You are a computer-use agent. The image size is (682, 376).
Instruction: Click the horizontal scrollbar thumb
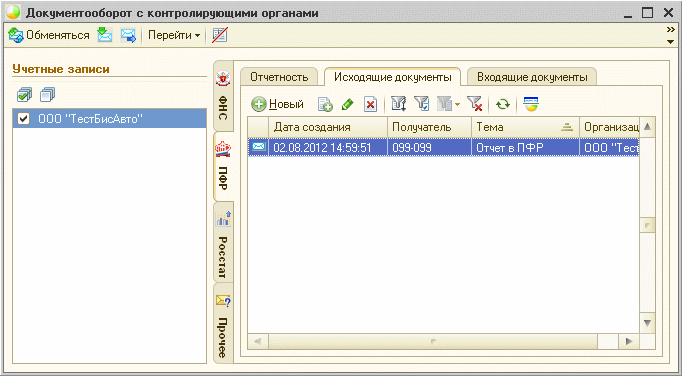tap(433, 341)
